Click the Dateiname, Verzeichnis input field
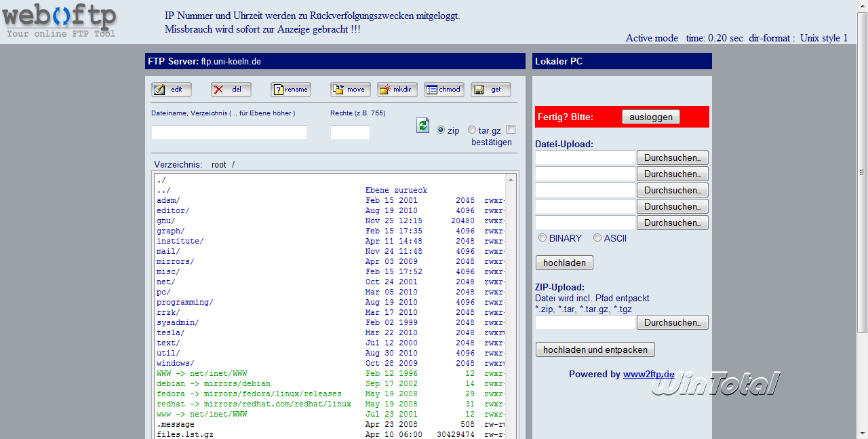This screenshot has height=439, width=868. (229, 132)
